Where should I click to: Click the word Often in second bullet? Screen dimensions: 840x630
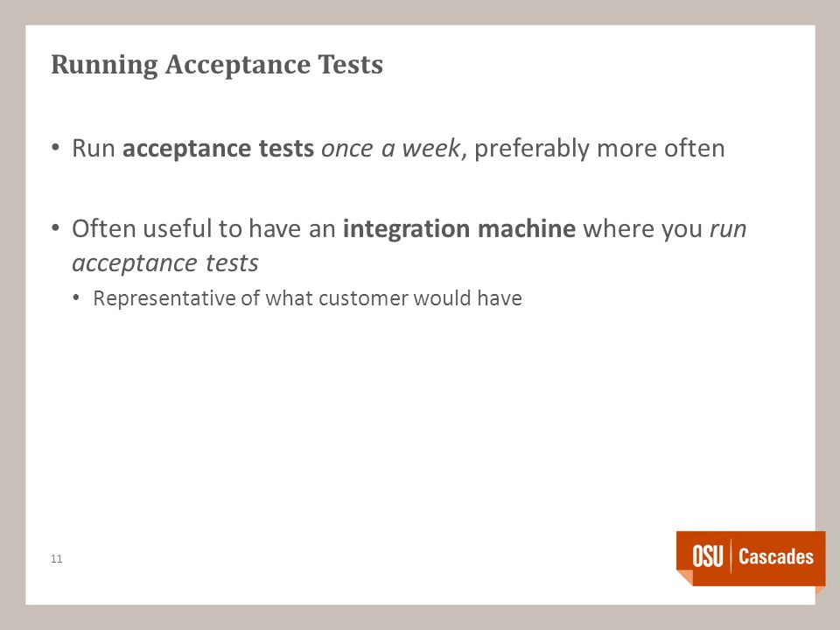tap(104, 228)
